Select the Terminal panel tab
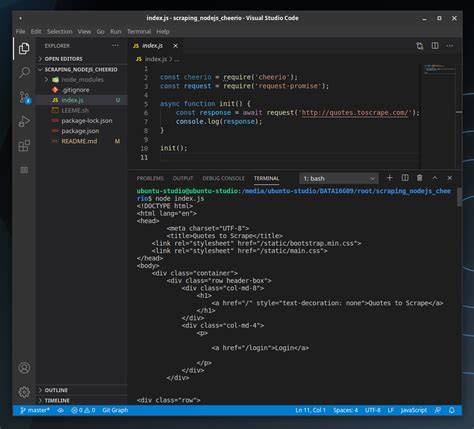This screenshot has width=474, height=429. [x=266, y=179]
